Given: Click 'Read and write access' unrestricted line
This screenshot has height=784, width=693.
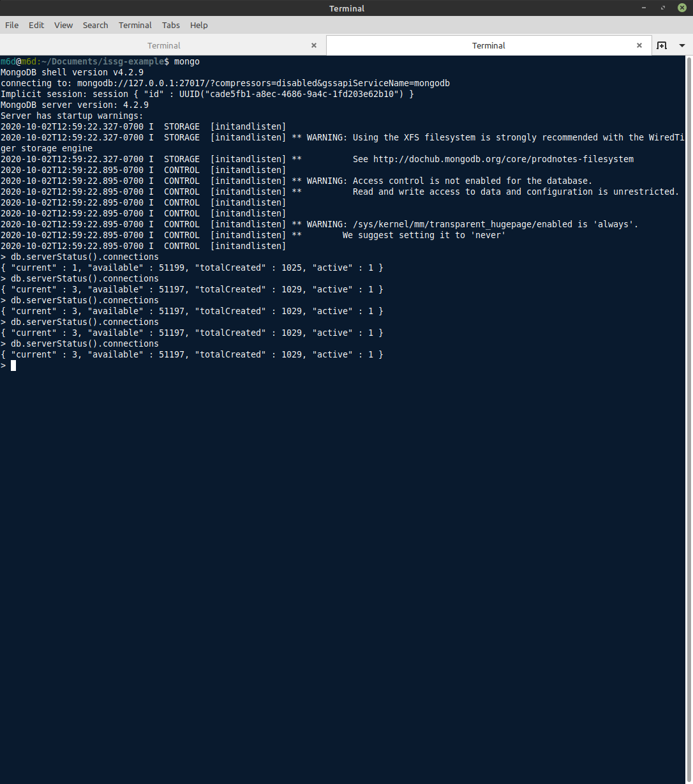Looking at the screenshot, I should pos(516,192).
